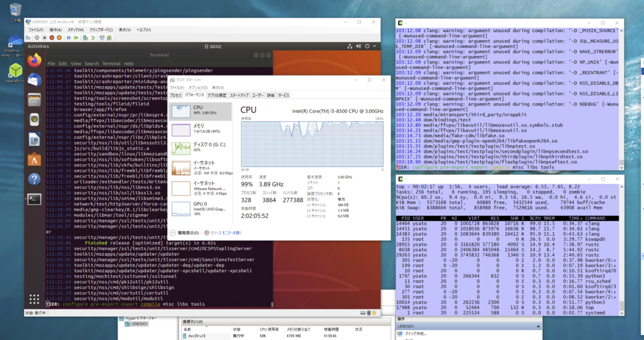Image resolution: width=644 pixels, height=340 pixels.
Task: Open the Recycle Bin desktop icon
Action: (15, 11)
